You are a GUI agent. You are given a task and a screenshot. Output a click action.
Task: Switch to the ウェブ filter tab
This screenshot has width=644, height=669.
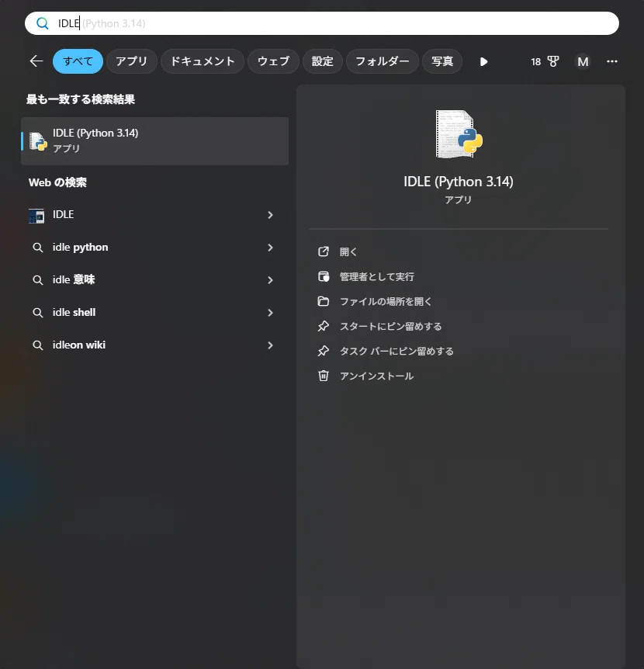(x=273, y=61)
